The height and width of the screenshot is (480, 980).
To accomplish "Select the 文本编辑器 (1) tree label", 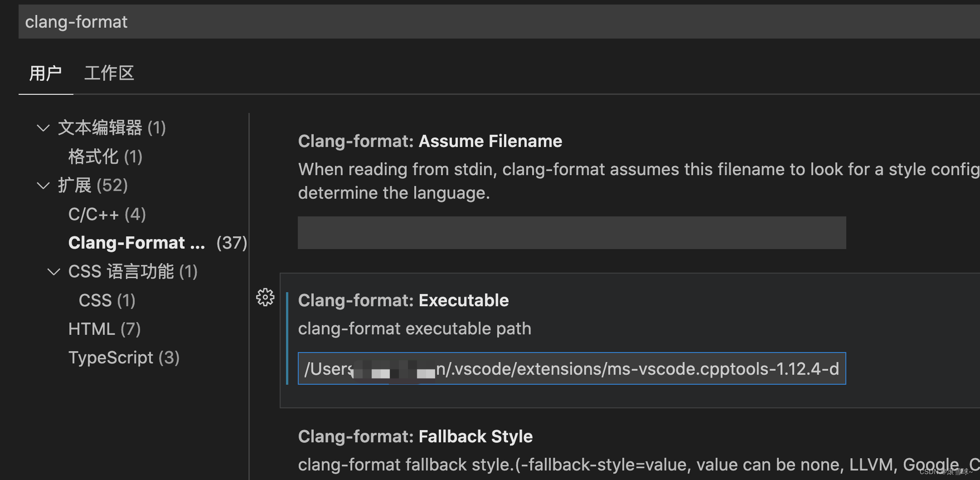I will tap(112, 128).
